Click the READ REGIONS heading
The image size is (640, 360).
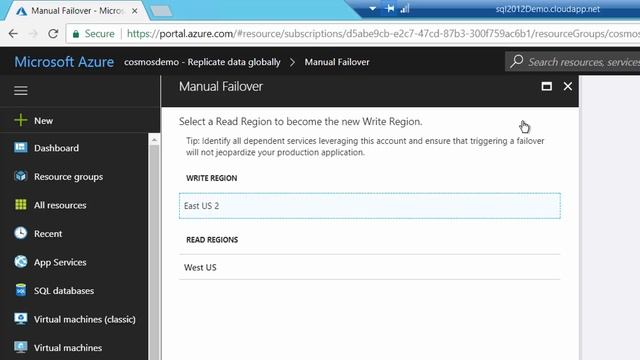coord(212,240)
